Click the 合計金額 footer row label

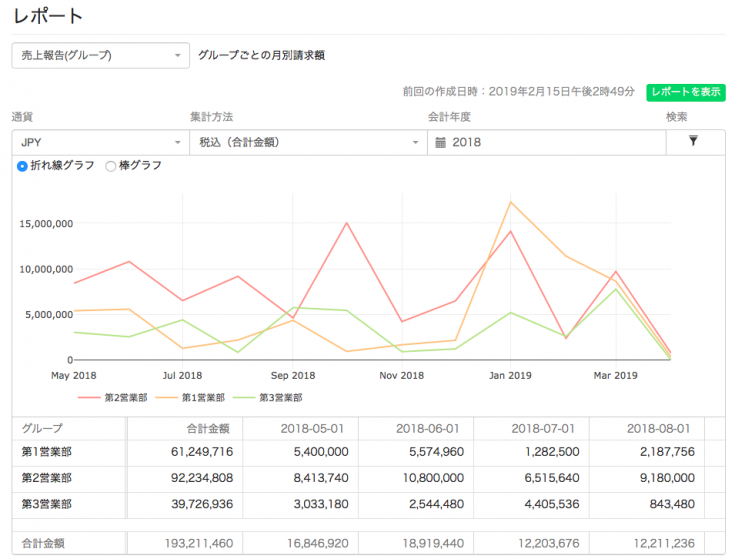43,544
